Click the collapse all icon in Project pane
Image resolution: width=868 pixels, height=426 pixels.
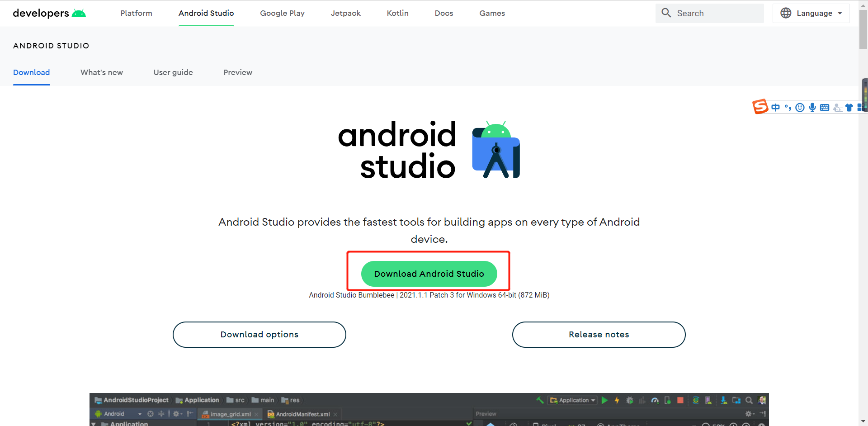161,414
